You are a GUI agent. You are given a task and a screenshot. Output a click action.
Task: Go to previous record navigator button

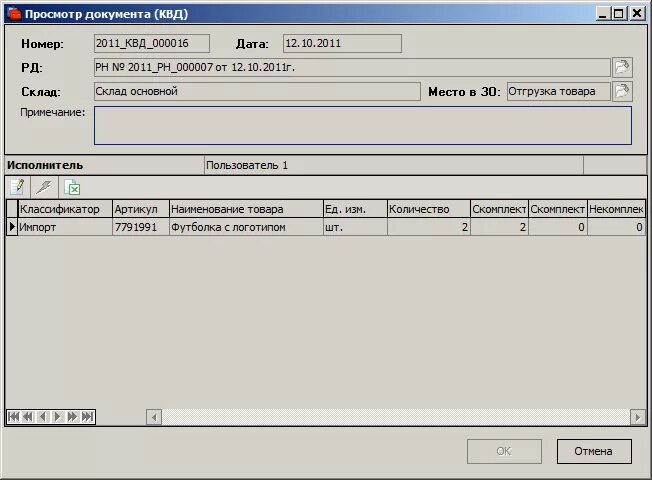pos(43,417)
